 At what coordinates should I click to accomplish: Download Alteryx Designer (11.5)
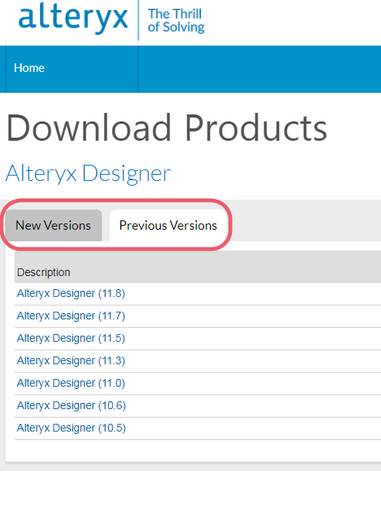tap(71, 338)
